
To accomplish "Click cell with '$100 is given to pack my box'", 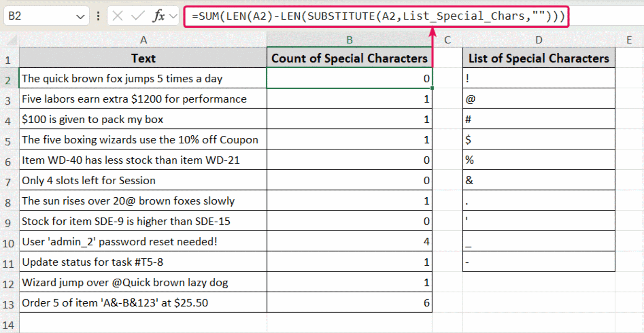I will pyautogui.click(x=143, y=119).
